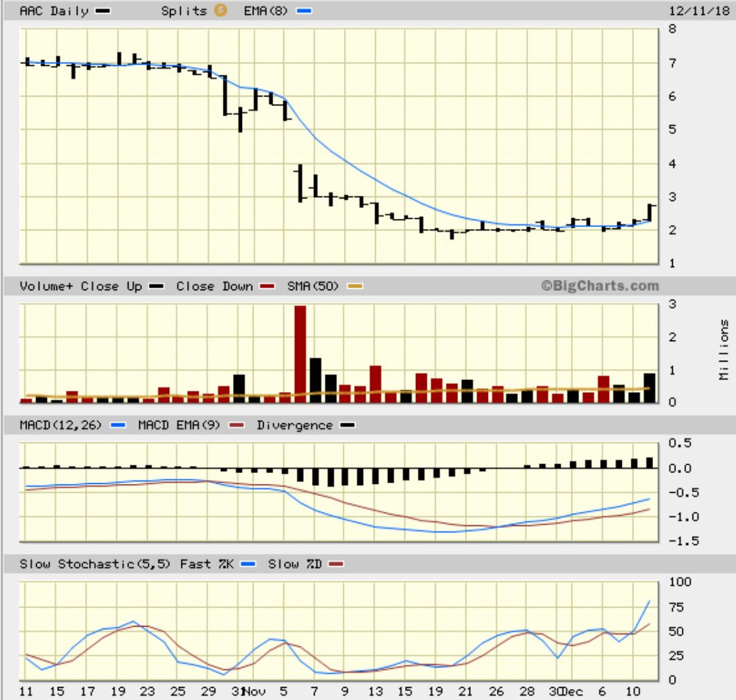
Task: Click the blue Fast %K legend marker
Action: (x=248, y=564)
